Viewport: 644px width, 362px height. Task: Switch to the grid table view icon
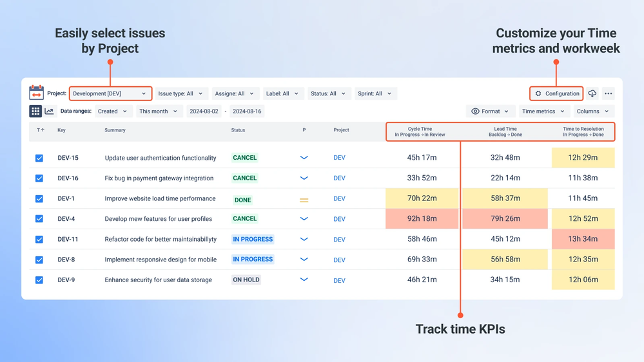tap(35, 111)
